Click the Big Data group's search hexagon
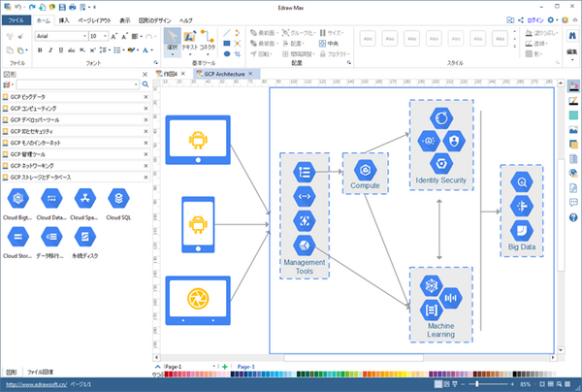 click(522, 182)
